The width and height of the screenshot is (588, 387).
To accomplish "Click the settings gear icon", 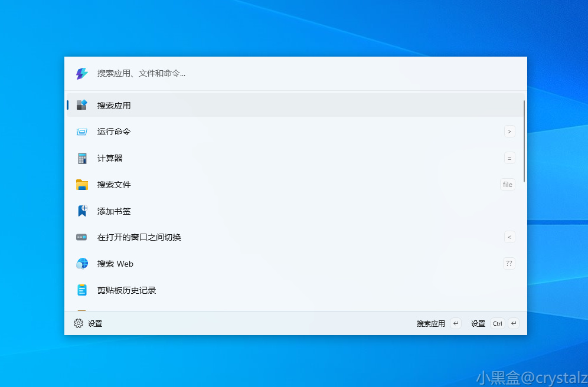I will [x=79, y=323].
